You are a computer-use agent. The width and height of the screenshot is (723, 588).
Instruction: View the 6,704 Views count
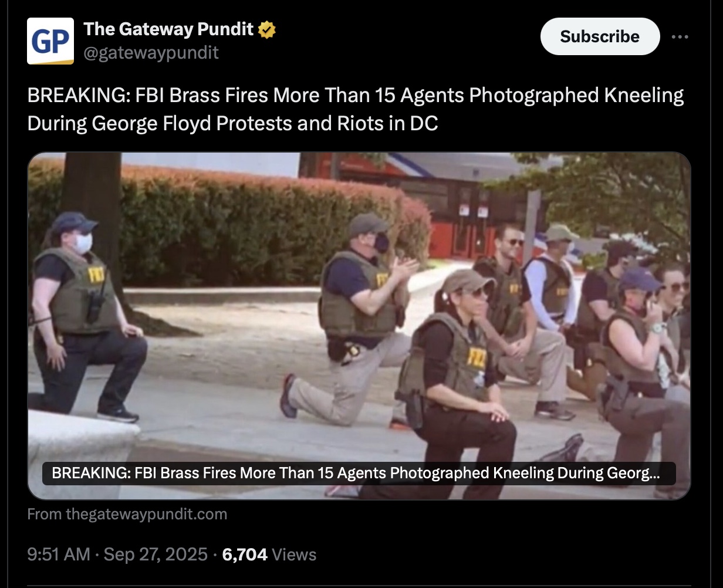tap(269, 554)
